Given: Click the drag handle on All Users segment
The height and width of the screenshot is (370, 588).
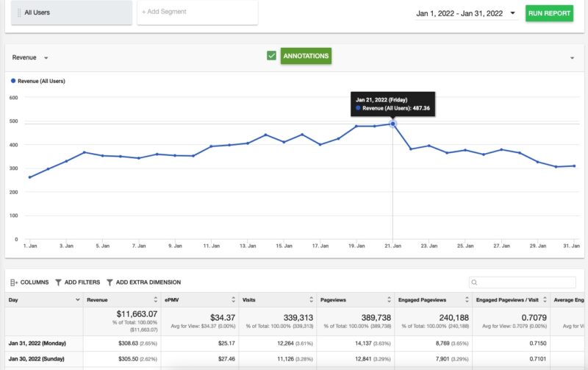Looking at the screenshot, I should tap(19, 13).
